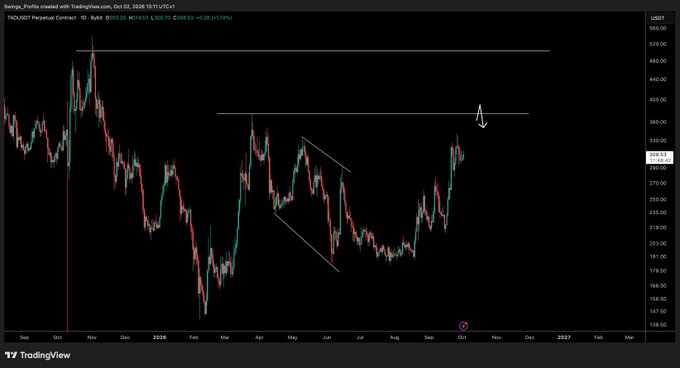Click the TradingView logo
Screen dimensions: 680x368
click(38, 355)
